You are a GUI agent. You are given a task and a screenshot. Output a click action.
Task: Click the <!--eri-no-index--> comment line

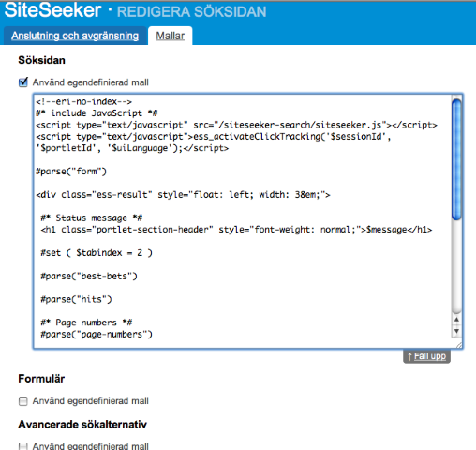(84, 101)
